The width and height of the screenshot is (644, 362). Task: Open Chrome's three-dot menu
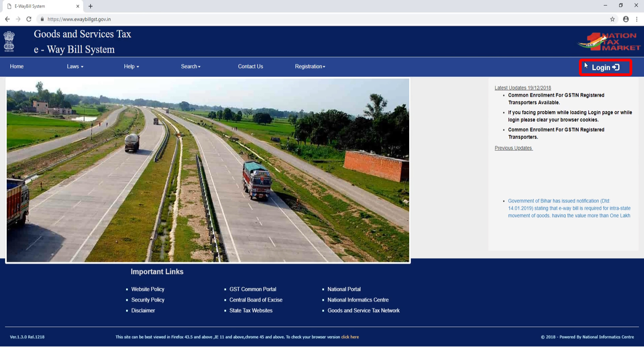(x=637, y=19)
